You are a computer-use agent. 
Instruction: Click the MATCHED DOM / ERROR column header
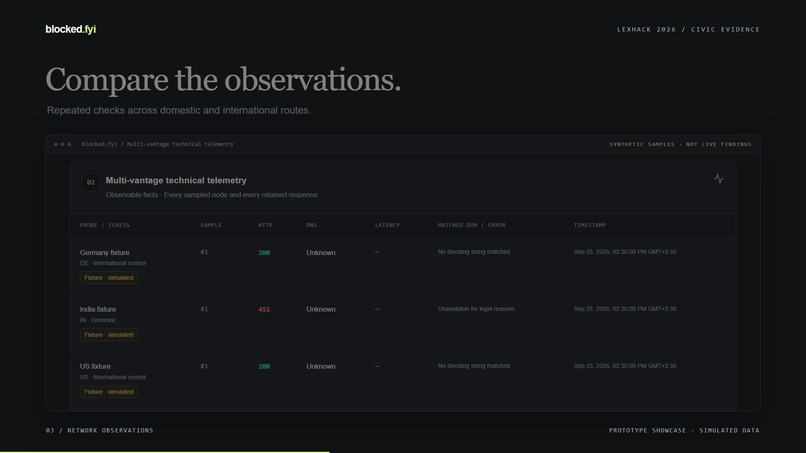pos(471,225)
